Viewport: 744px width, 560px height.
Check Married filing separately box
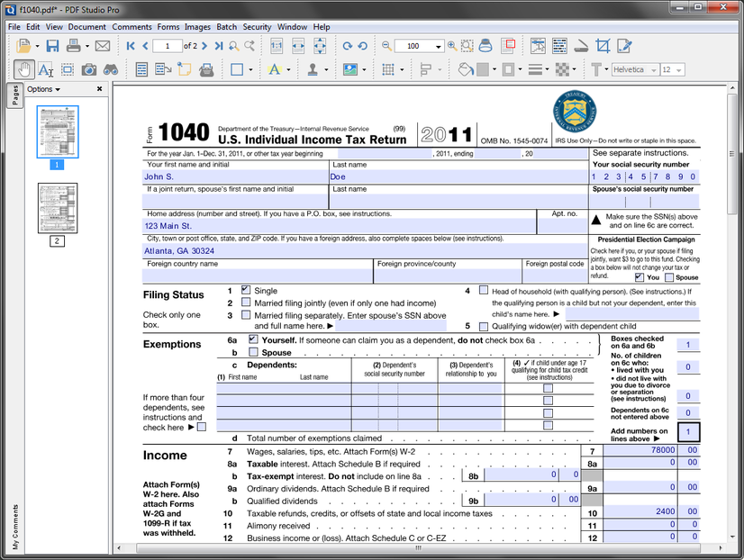(246, 314)
